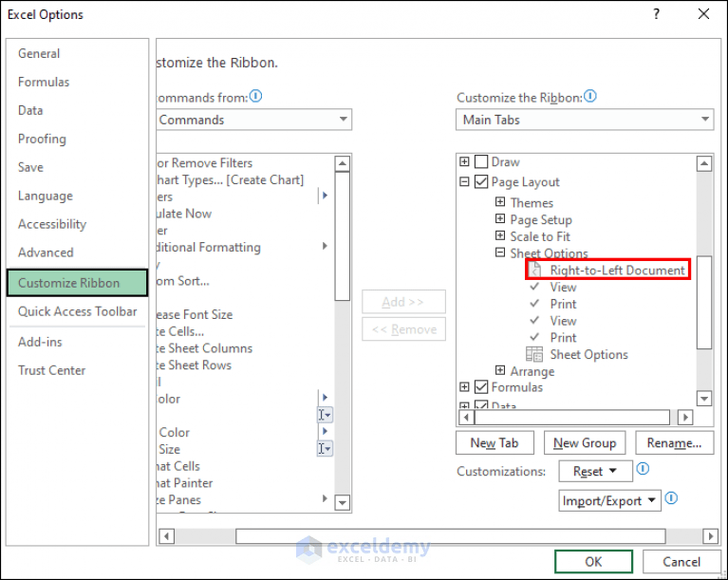728x580 pixels.
Task: Click the bottom horizontal scrollbar thumb
Action: (450, 536)
